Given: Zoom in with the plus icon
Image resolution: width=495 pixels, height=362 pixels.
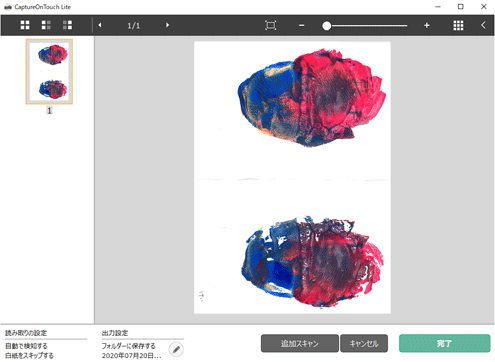Looking at the screenshot, I should click(x=426, y=25).
